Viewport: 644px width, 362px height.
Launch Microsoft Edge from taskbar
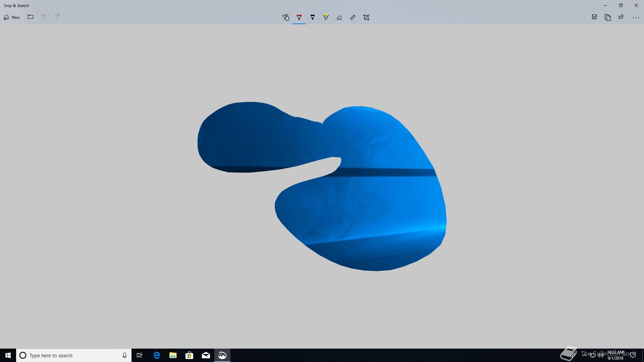157,355
